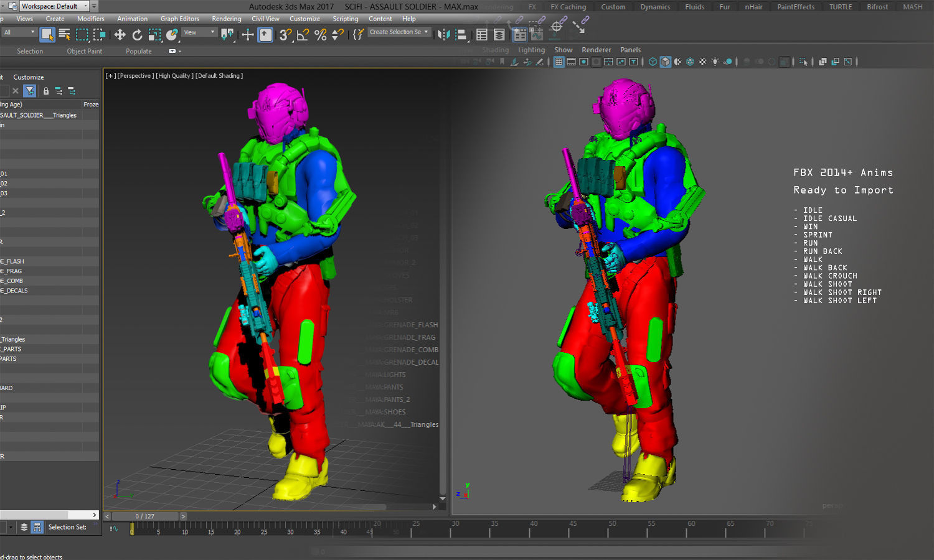Open the All selection filter dropdown
This screenshot has width=934, height=560.
pos(19,32)
